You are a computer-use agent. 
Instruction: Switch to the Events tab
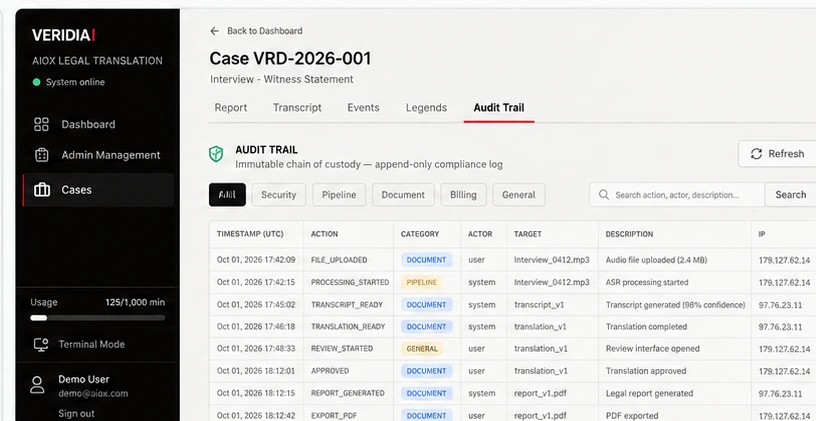[363, 108]
